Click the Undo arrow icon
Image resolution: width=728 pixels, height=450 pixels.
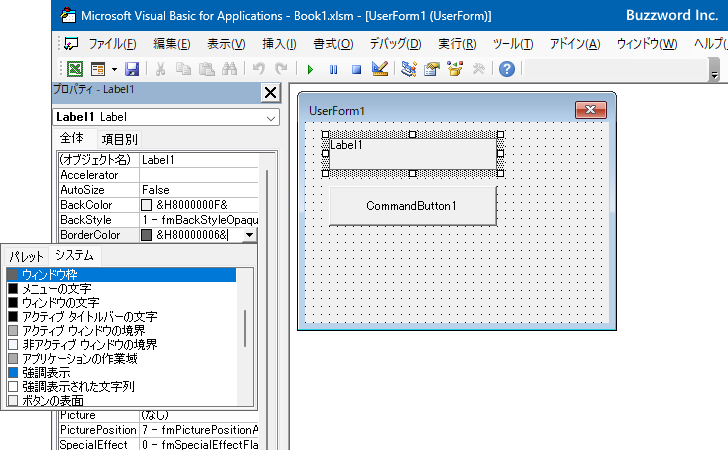(259, 69)
